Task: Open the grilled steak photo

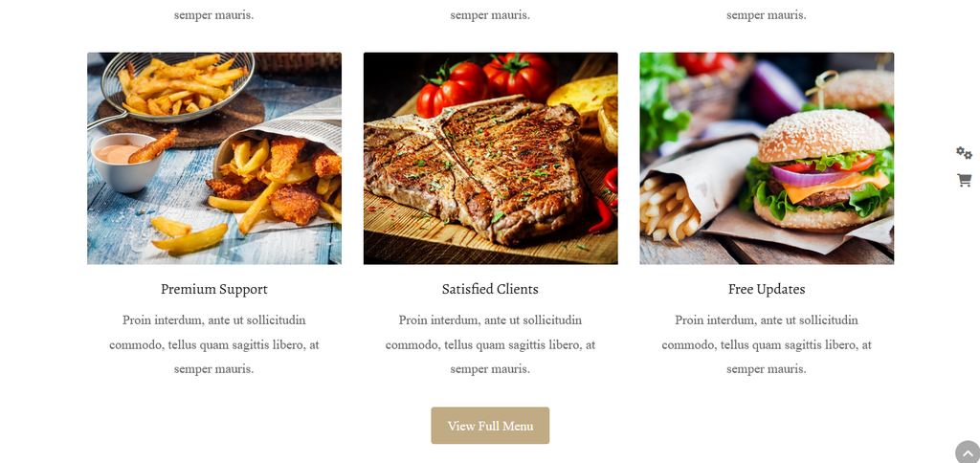Action: coord(491,159)
